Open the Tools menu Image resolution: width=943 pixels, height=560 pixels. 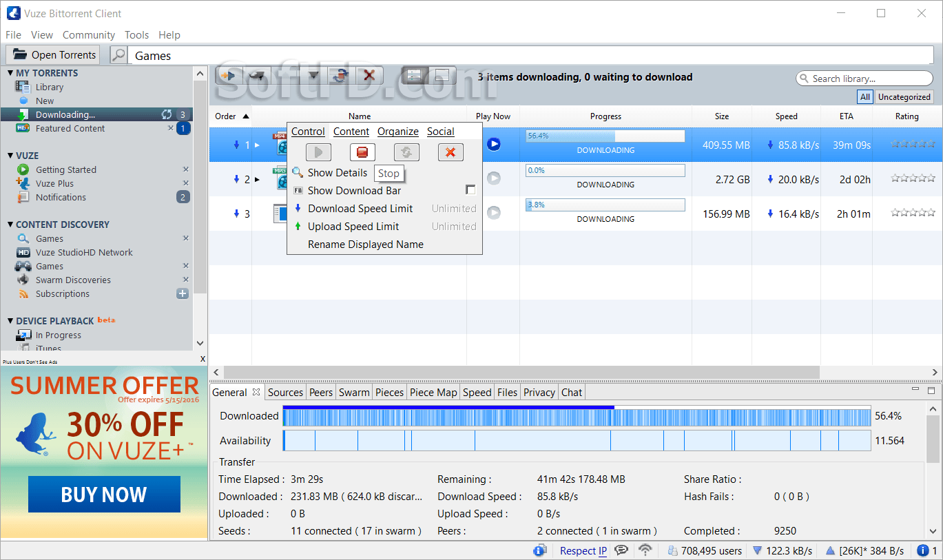pyautogui.click(x=136, y=34)
